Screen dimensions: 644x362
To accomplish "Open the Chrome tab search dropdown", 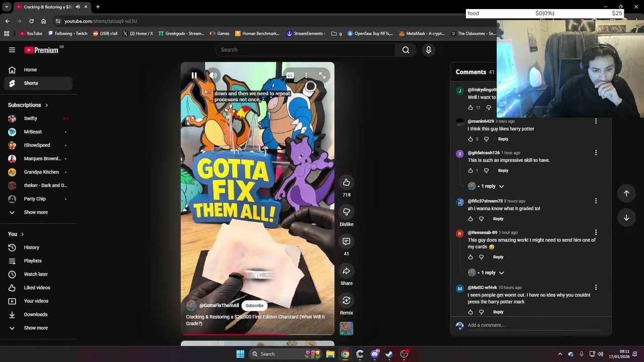I will [7, 7].
